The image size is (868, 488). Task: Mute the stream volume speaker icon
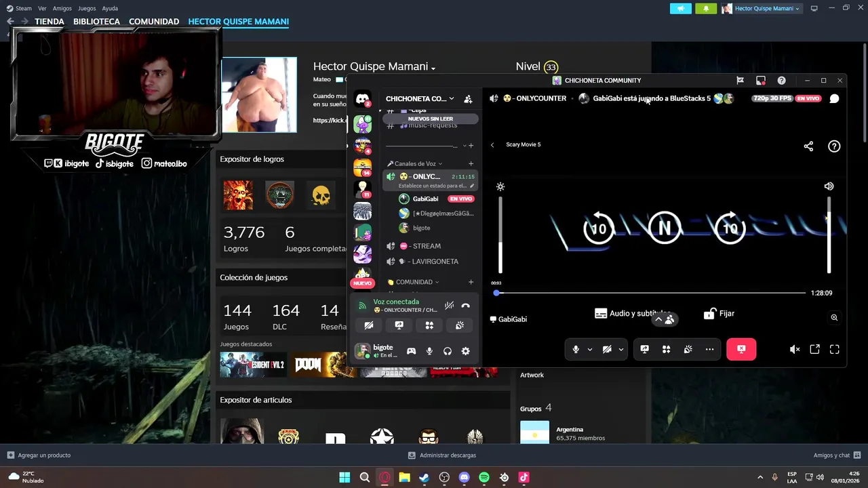coord(795,349)
